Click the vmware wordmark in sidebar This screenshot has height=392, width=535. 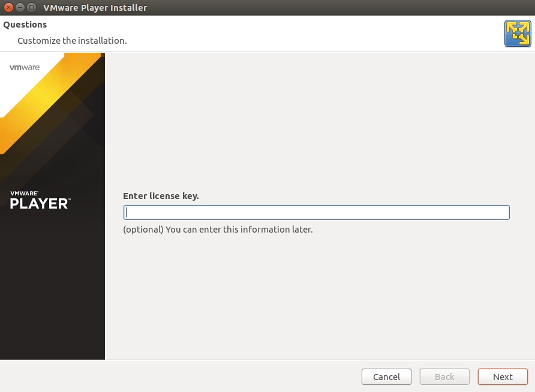pyautogui.click(x=25, y=68)
